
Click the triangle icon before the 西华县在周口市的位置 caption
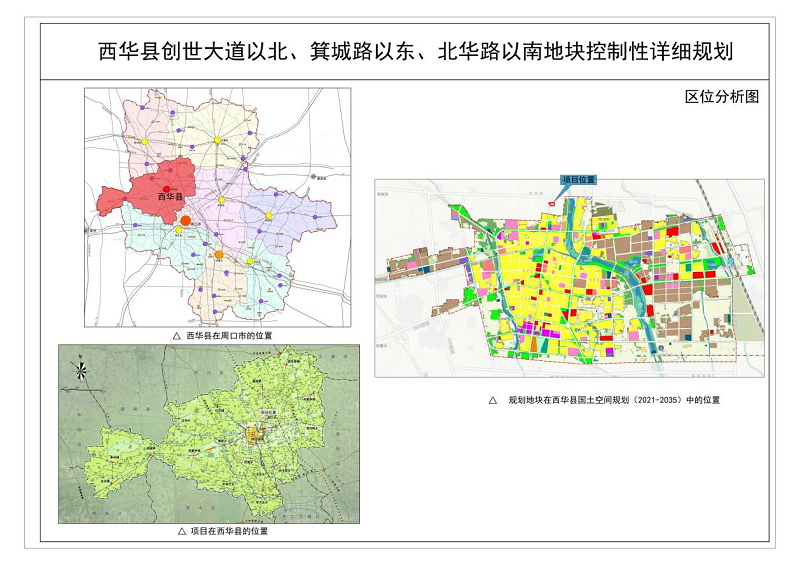[x=176, y=336]
